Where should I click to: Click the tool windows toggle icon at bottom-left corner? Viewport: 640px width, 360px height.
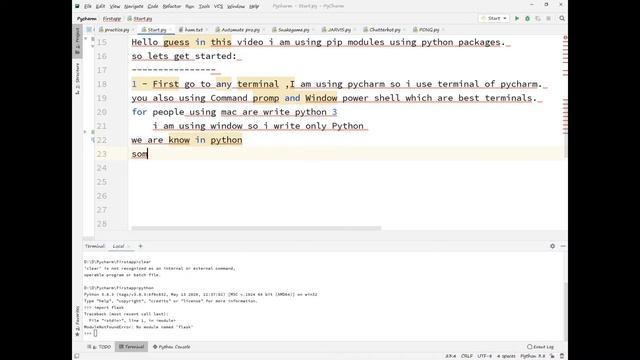tap(77, 356)
